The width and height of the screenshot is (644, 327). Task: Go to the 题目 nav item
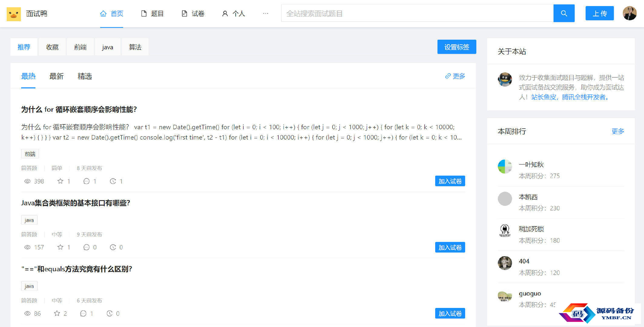[152, 14]
